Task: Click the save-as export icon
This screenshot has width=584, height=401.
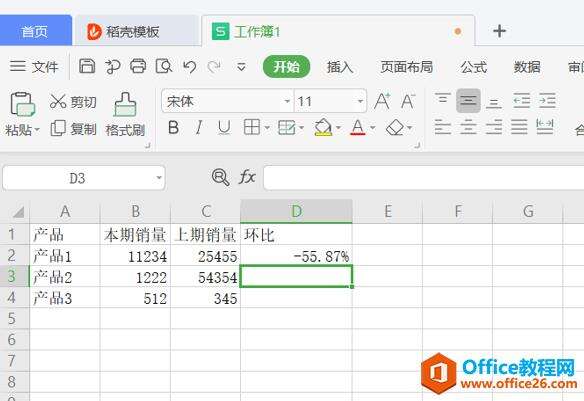Action: (113, 67)
